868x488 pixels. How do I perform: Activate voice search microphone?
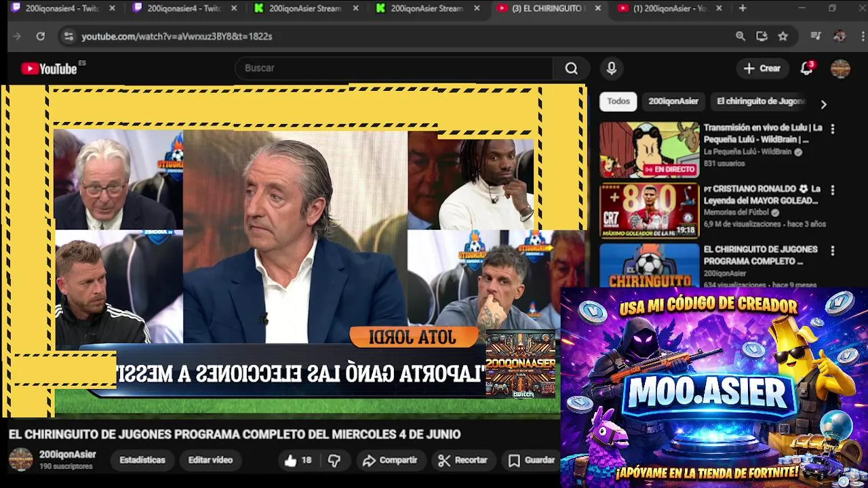612,68
